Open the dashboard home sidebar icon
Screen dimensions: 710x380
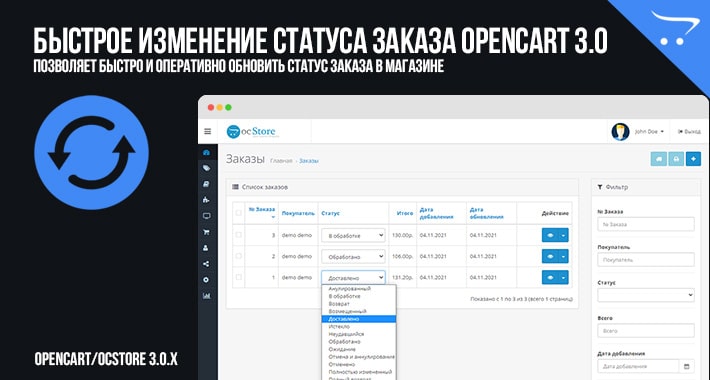click(206, 153)
